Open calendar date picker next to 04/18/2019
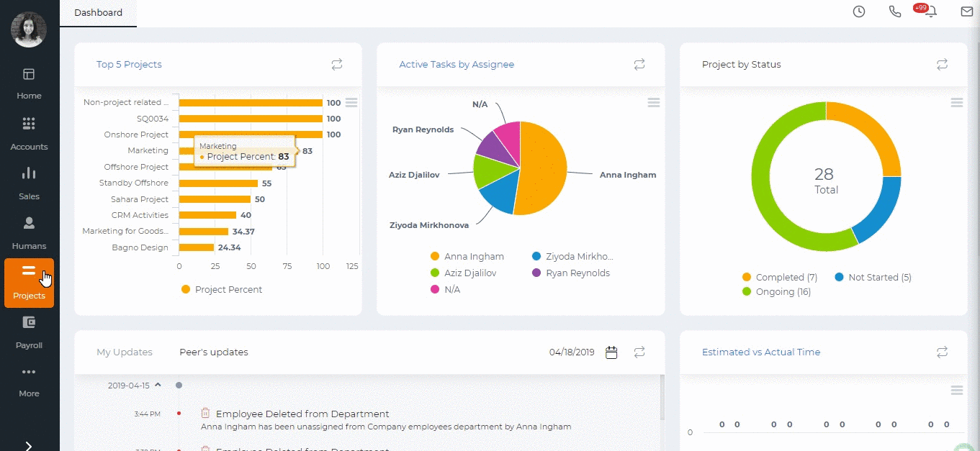 612,352
